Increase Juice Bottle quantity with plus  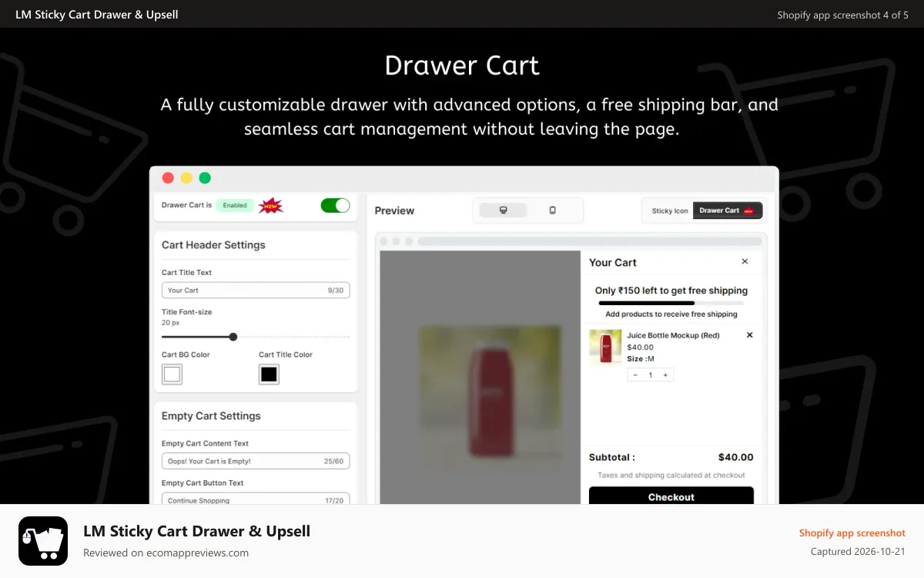click(x=665, y=375)
